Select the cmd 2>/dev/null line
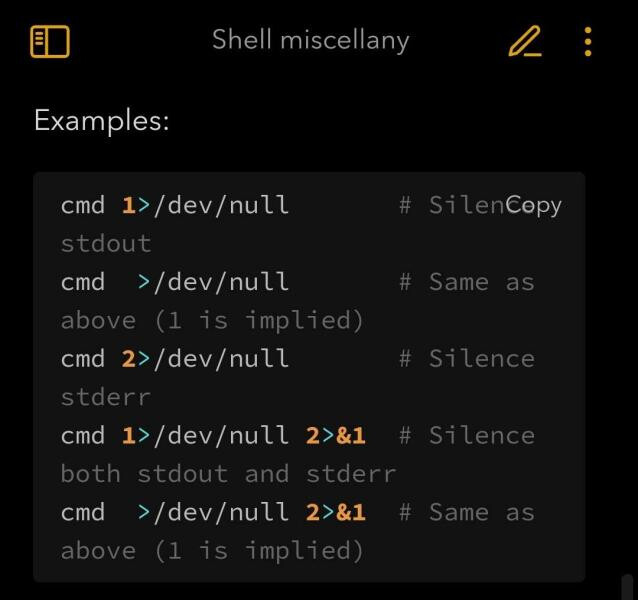The width and height of the screenshot is (638, 600). [175, 359]
